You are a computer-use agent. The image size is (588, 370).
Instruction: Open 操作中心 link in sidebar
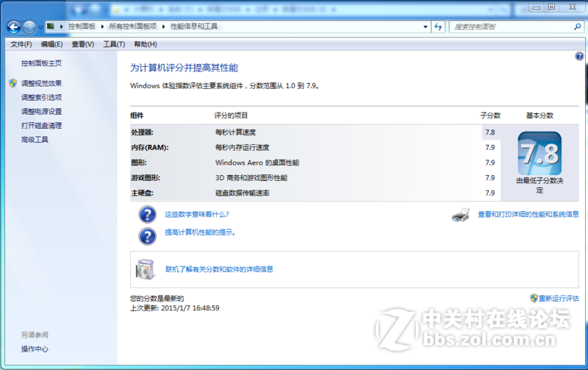[35, 349]
